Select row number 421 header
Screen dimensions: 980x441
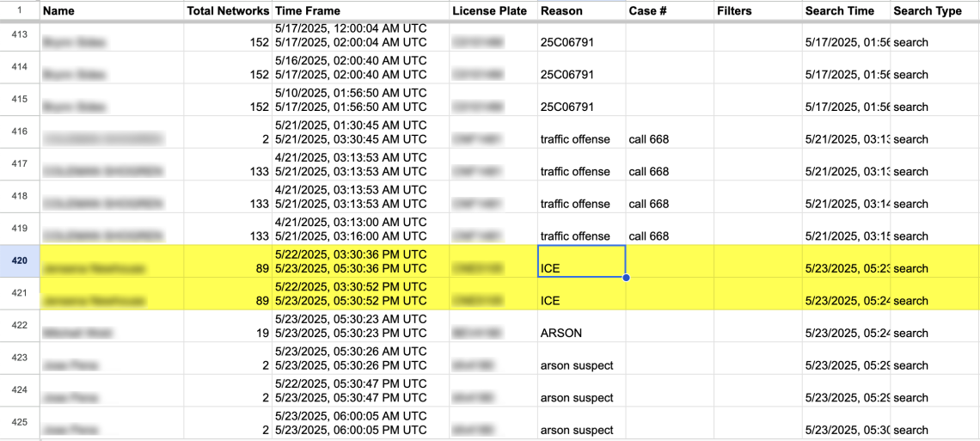(x=20, y=294)
